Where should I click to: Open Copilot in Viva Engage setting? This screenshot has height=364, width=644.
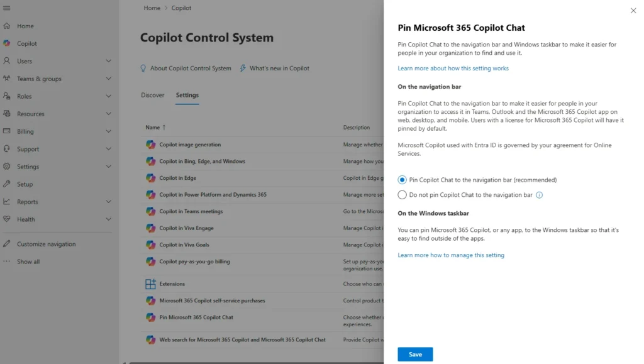186,228
